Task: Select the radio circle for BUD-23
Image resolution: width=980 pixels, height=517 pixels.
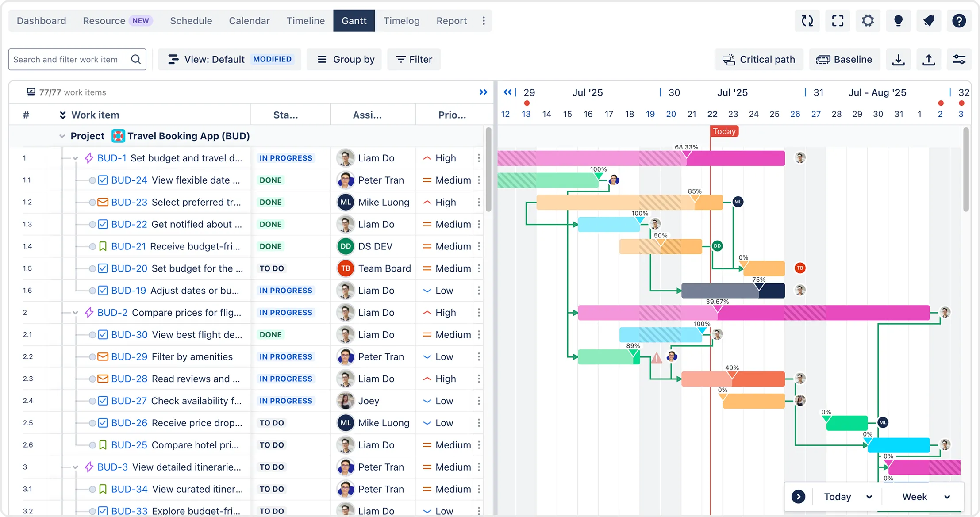Action: pyautogui.click(x=92, y=202)
